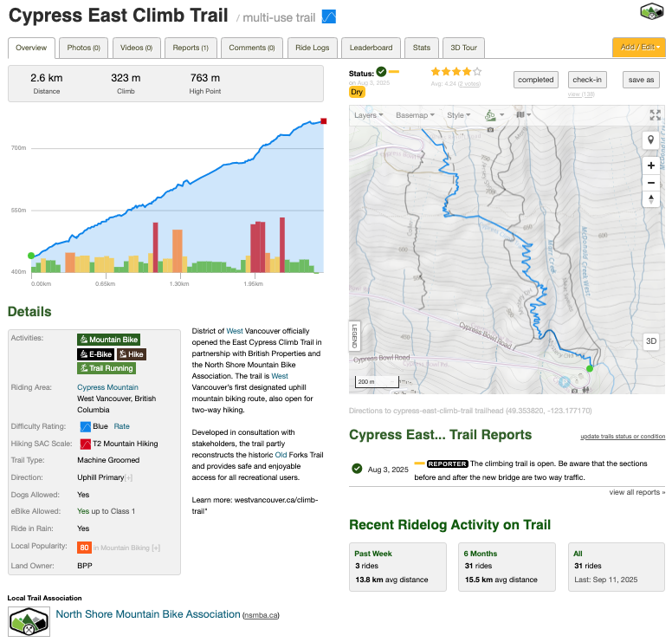Open the 6 Months ridelog card
672x642 pixels.
[507, 567]
